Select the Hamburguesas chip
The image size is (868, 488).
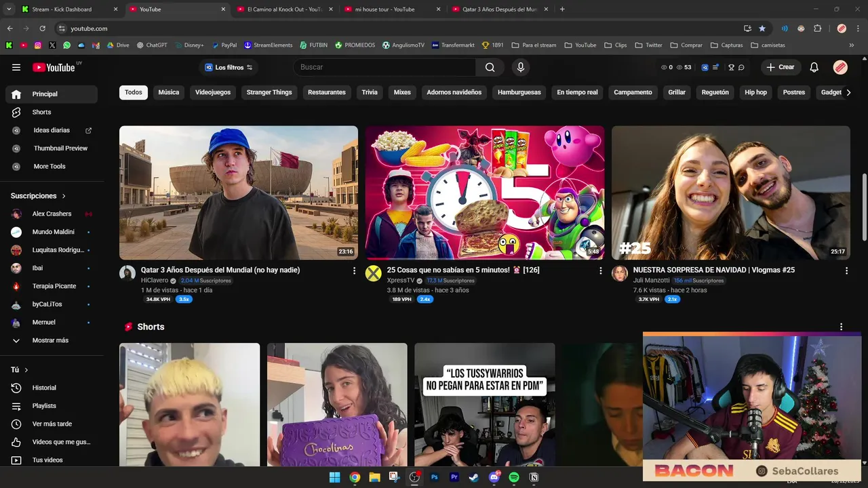pos(519,92)
